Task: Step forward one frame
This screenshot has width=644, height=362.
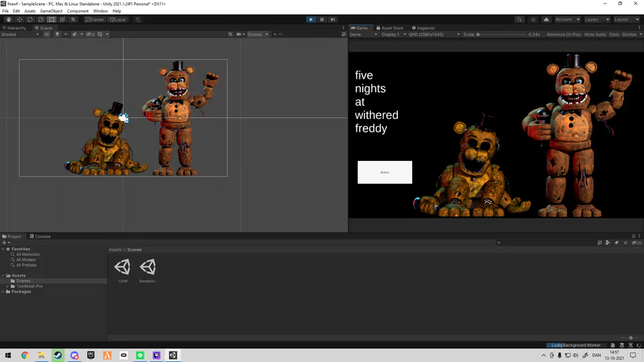Action: point(333,19)
